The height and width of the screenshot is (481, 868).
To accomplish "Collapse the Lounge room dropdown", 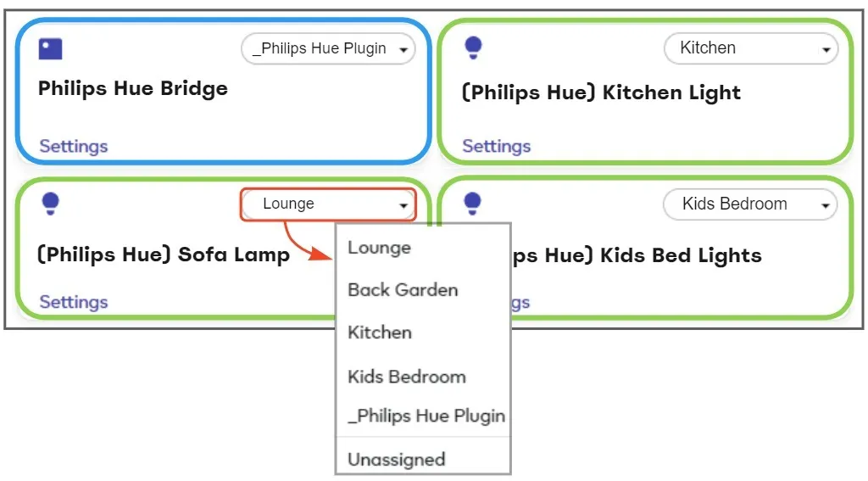I will [328, 204].
